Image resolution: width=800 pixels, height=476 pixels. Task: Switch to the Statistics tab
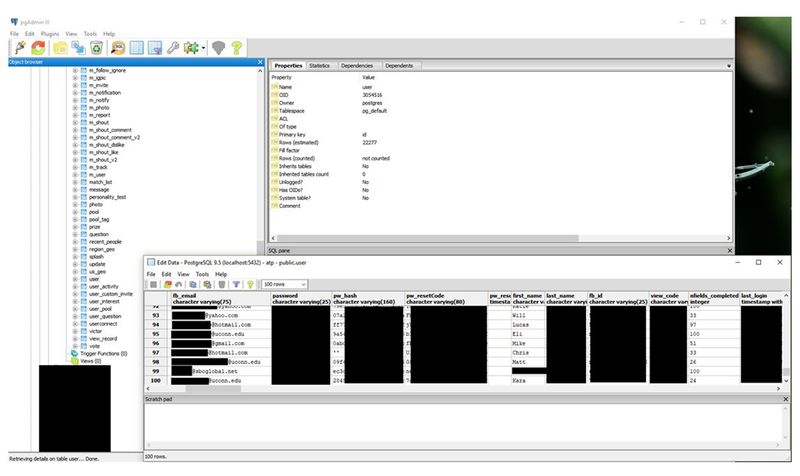tap(319, 65)
